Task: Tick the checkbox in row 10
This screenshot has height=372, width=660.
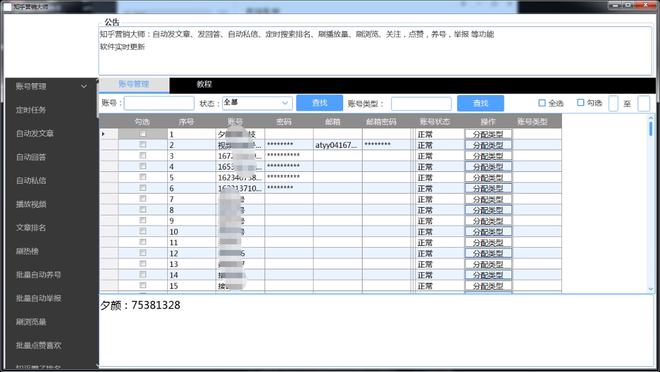Action: coord(143,231)
